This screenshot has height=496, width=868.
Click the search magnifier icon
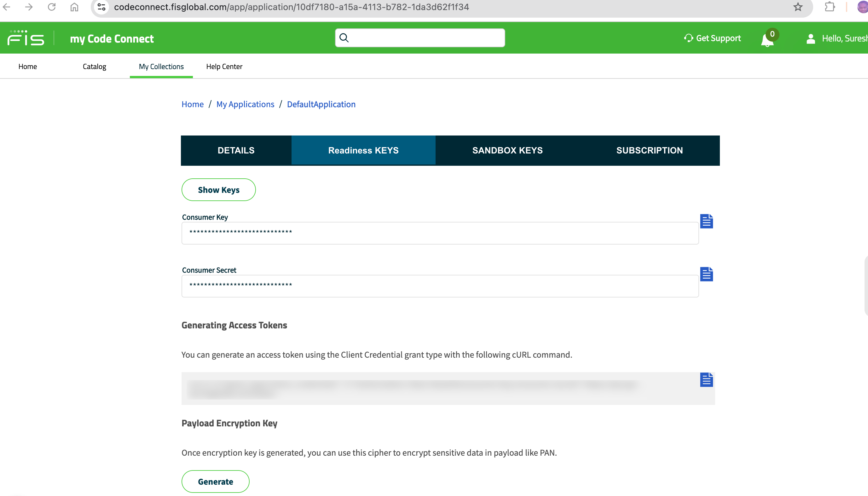coord(344,37)
